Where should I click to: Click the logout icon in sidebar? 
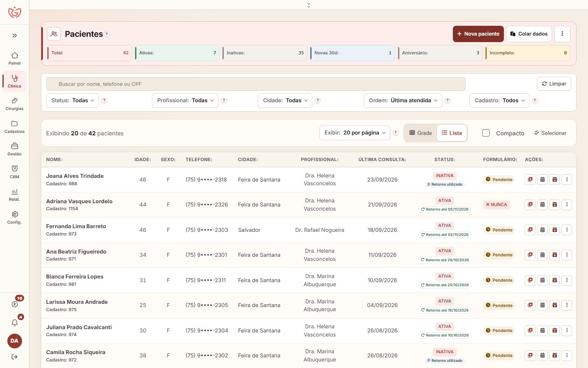coord(15,357)
